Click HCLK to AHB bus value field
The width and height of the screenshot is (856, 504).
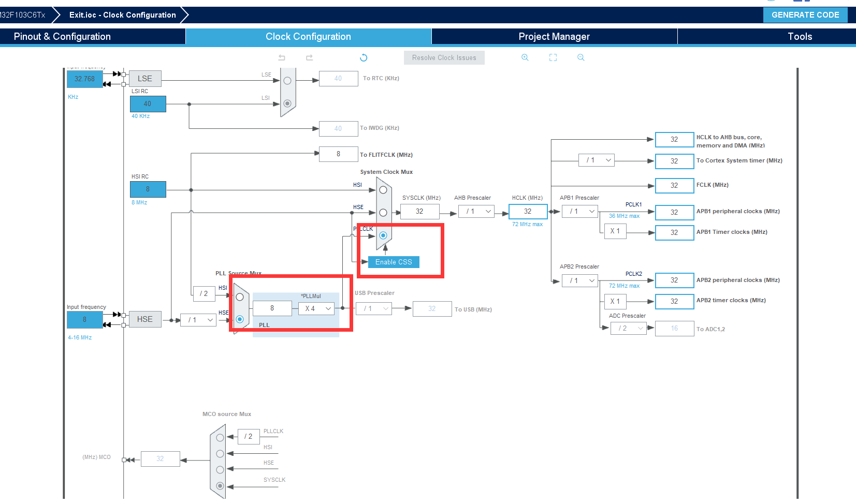coord(674,139)
